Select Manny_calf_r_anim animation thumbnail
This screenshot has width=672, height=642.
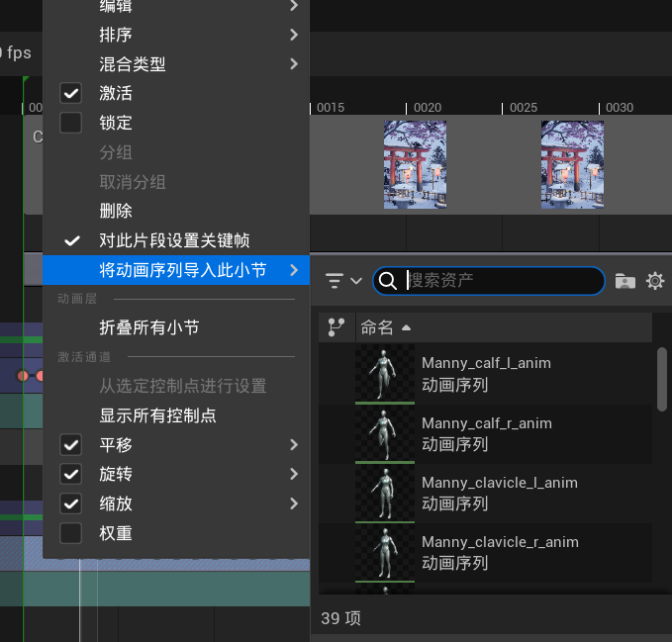pyautogui.click(x=385, y=433)
